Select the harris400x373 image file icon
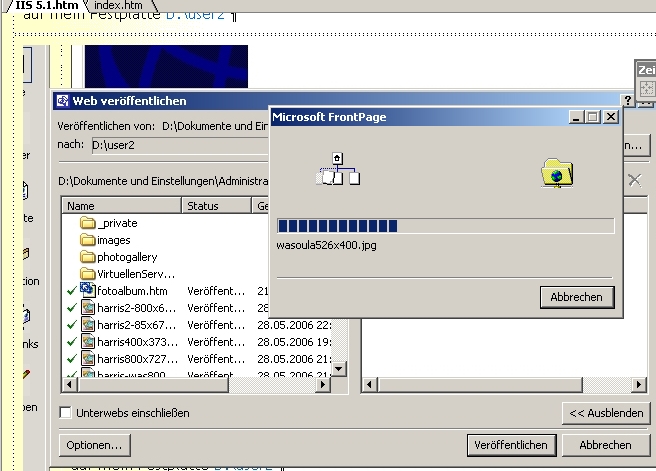This screenshot has height=471, width=656. pyautogui.click(x=87, y=341)
